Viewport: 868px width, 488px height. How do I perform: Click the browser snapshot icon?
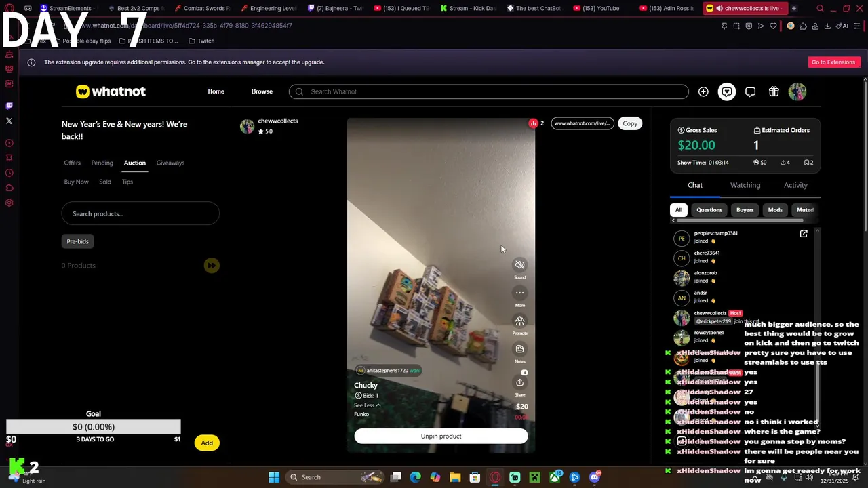click(736, 26)
